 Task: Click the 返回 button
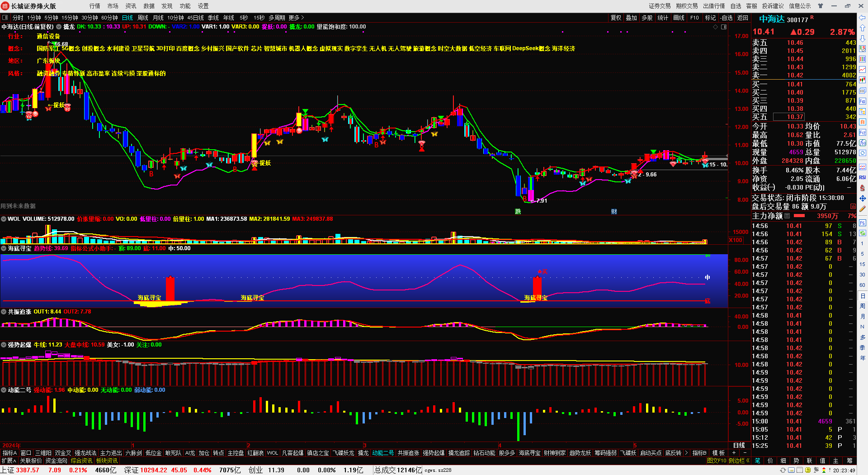click(x=743, y=18)
